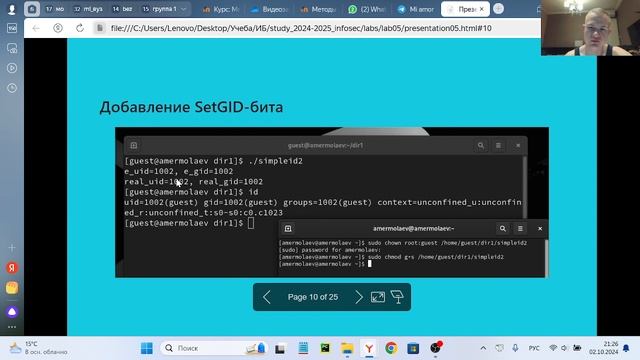Focus the address bar with the presentation05.html URL
Image resolution: width=640 pixels, height=360 pixels.
[301, 28]
